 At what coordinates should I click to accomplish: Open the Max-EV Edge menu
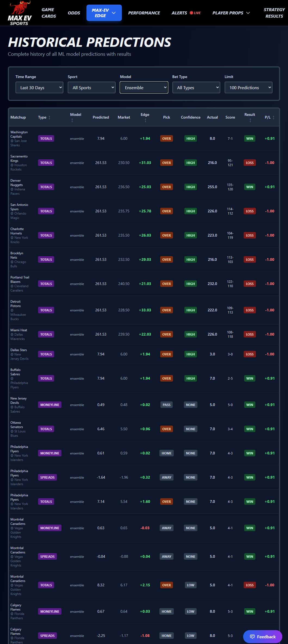[104, 13]
